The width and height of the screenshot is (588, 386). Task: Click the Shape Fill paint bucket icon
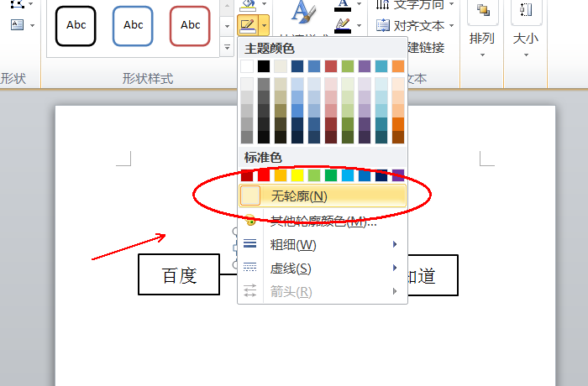point(248,4)
